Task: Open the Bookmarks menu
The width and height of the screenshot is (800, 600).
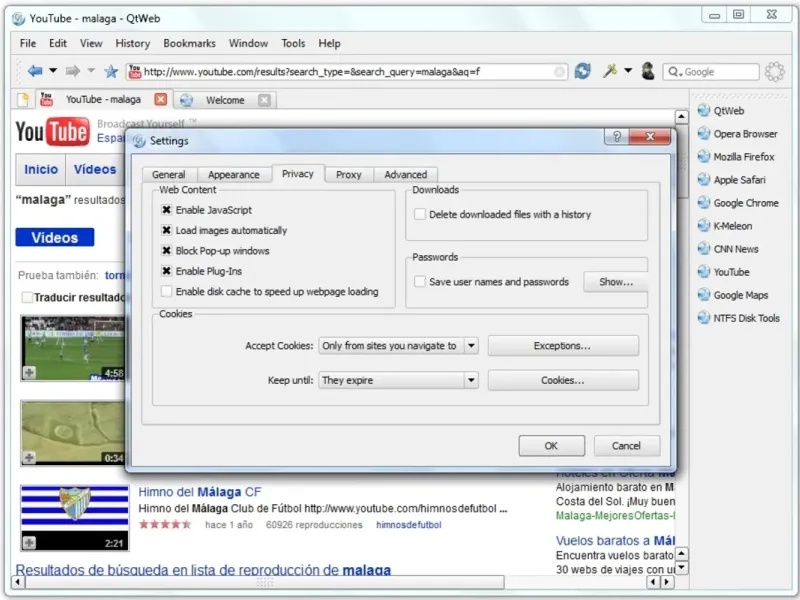Action: coord(189,43)
